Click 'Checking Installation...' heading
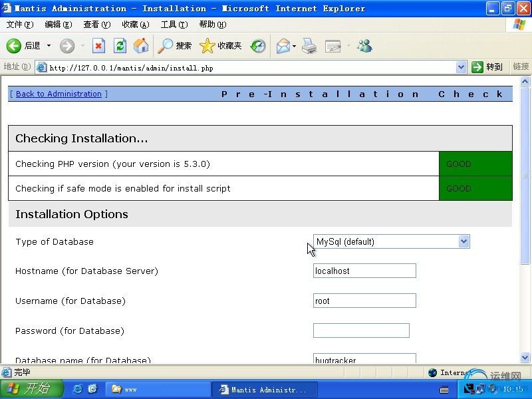This screenshot has width=532, height=399. tap(81, 138)
